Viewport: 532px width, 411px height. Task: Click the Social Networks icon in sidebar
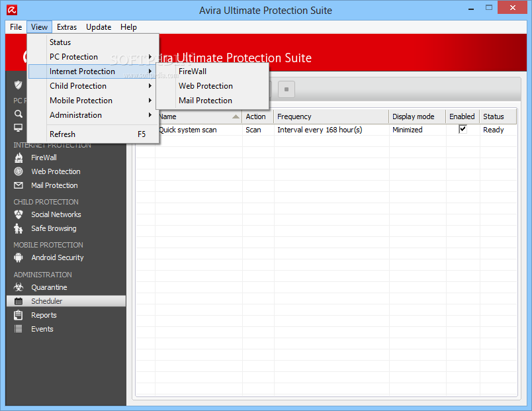point(19,214)
